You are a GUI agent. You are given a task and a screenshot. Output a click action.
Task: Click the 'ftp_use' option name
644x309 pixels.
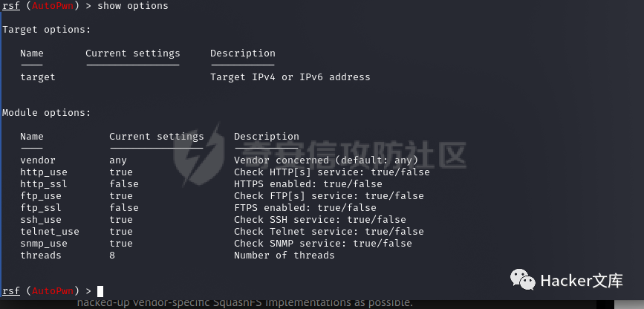click(41, 195)
